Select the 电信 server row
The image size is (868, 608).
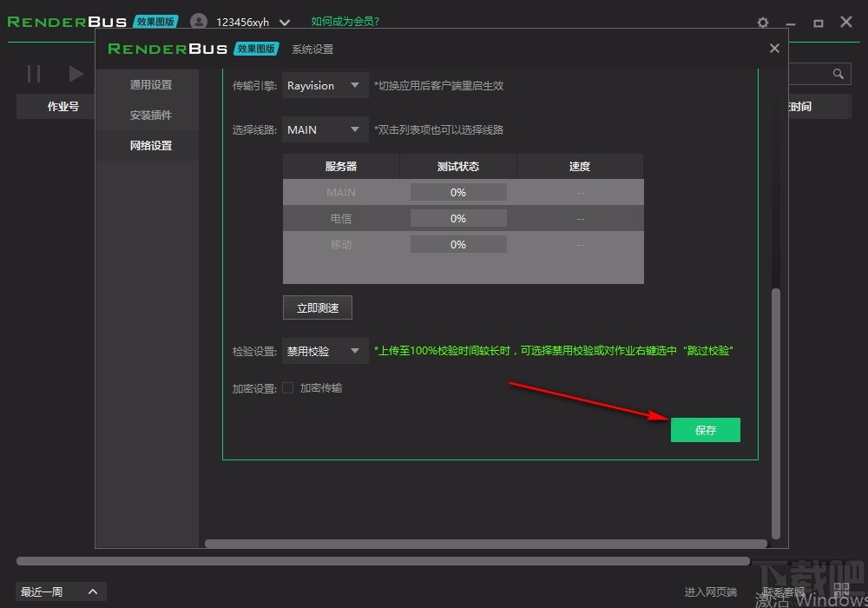pos(463,218)
